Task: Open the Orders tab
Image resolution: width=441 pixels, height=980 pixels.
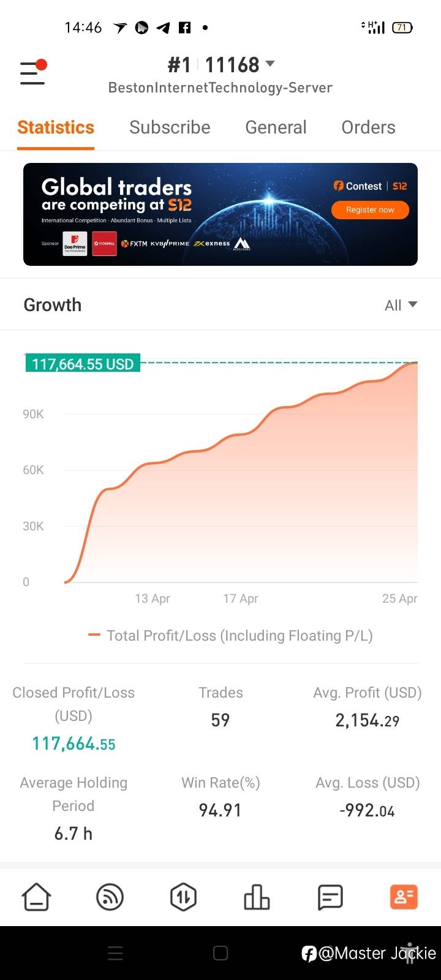Action: pyautogui.click(x=368, y=127)
